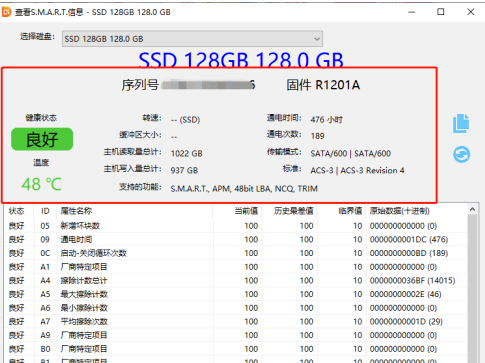Select the 通电时间 row in the table

coord(235,240)
